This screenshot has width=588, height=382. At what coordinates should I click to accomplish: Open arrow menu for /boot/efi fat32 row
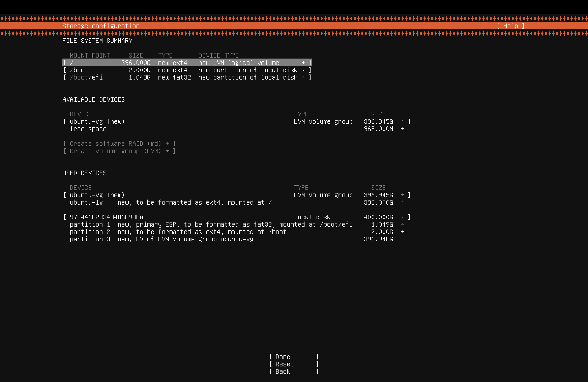303,77
